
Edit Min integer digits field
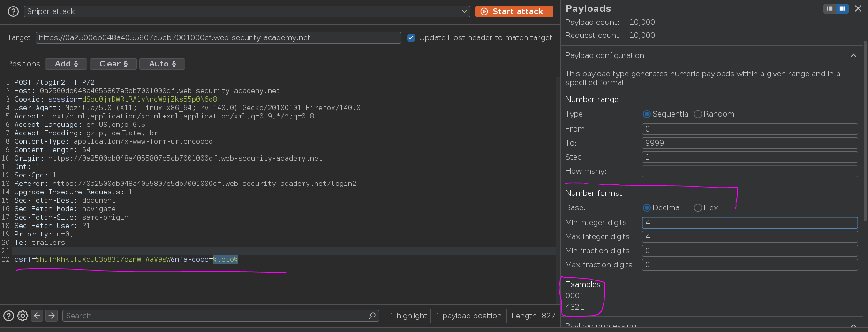tap(749, 222)
